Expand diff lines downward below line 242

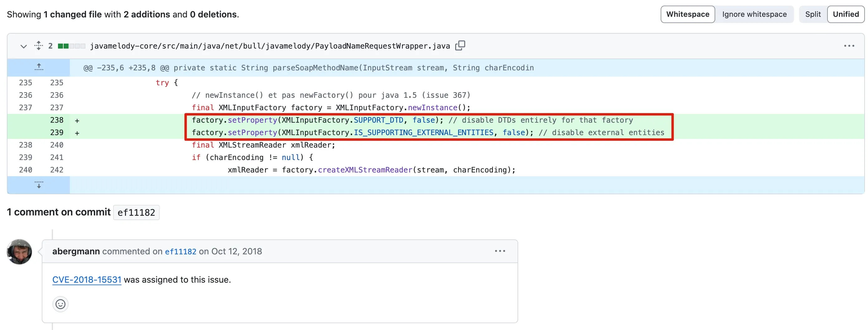(x=39, y=185)
